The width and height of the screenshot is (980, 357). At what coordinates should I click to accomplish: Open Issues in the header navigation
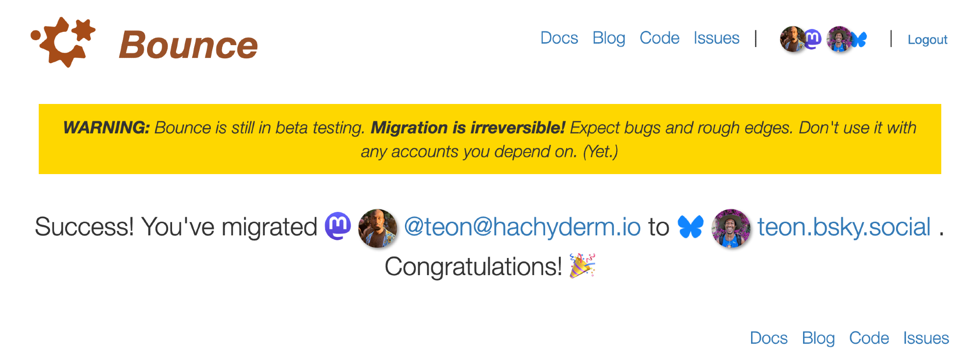716,38
